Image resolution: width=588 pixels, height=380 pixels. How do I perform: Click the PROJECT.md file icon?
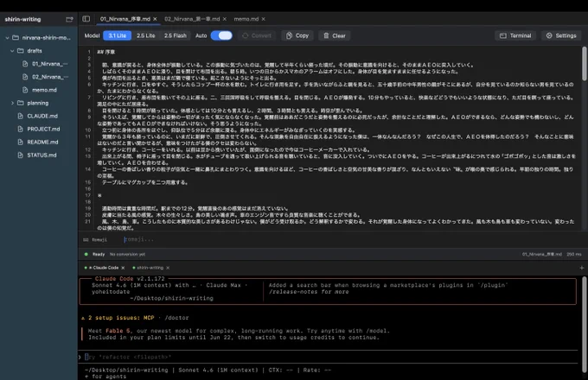20,129
